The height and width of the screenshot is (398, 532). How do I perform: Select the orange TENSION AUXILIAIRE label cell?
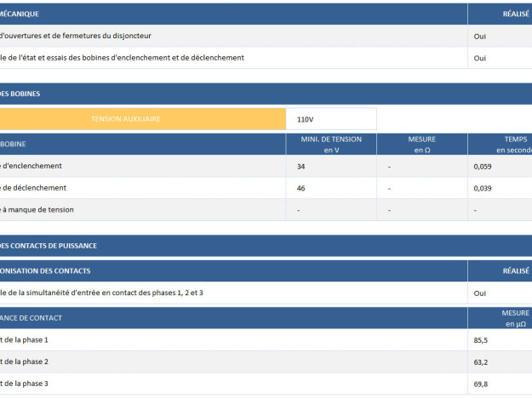pos(142,119)
